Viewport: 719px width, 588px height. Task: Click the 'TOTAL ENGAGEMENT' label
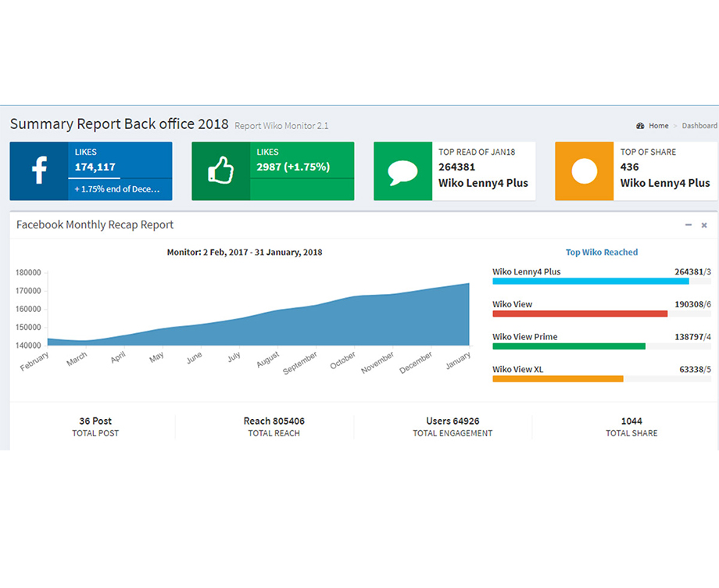453,433
